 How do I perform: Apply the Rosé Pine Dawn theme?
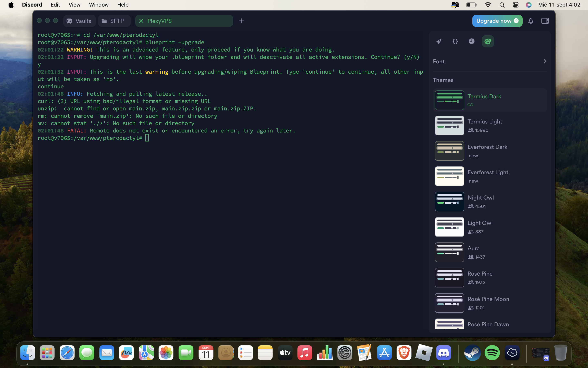pyautogui.click(x=490, y=324)
